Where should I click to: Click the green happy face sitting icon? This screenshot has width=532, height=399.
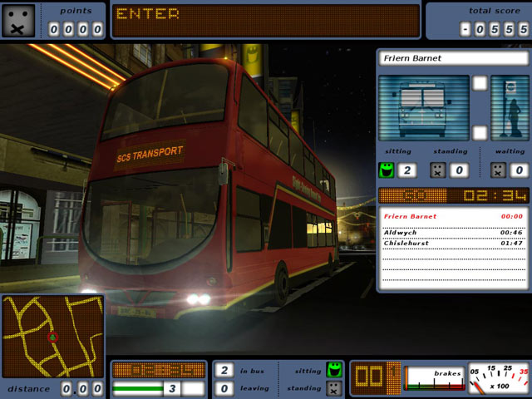point(385,170)
